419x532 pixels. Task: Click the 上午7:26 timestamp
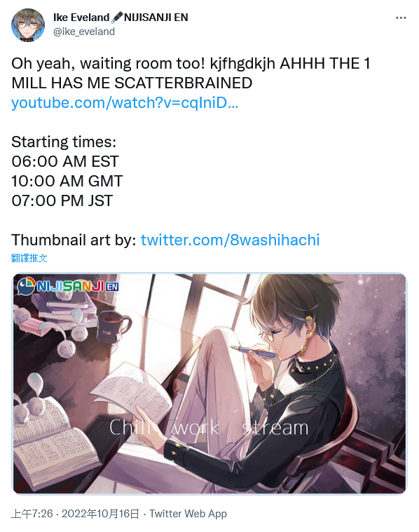32,514
